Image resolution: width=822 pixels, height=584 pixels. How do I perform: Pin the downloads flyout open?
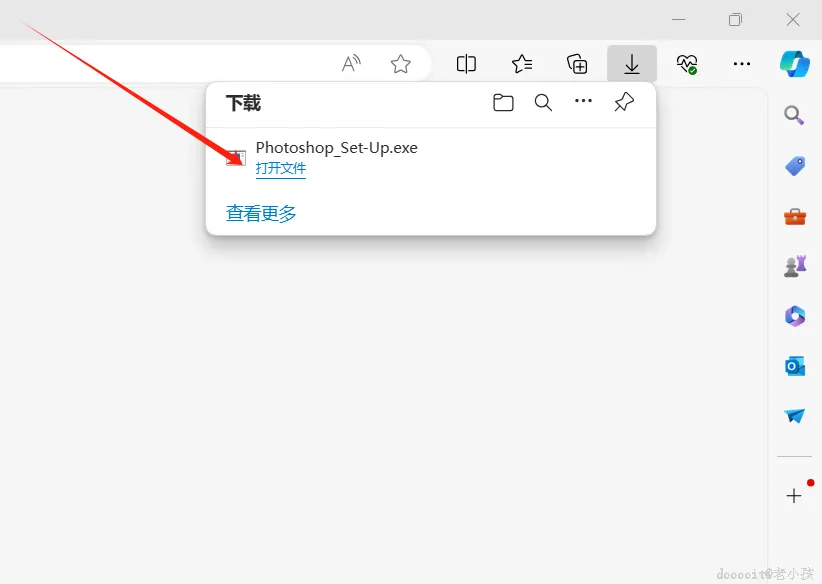624,102
